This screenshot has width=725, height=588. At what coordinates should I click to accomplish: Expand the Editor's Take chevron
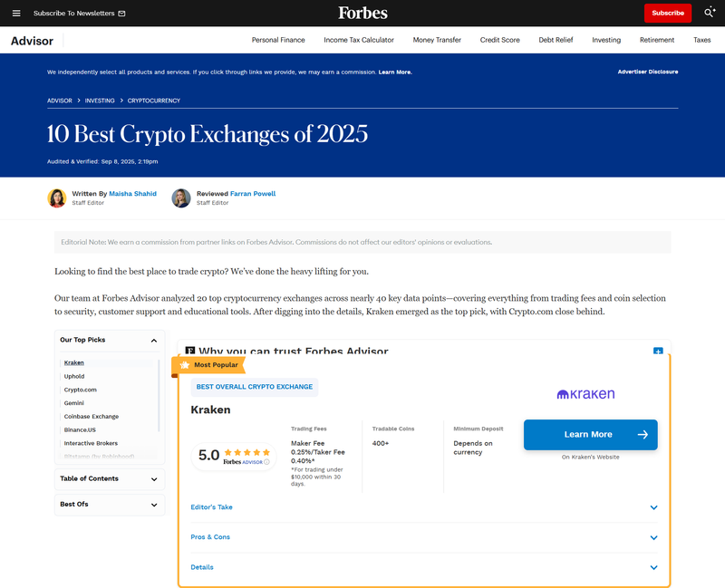pyautogui.click(x=653, y=507)
